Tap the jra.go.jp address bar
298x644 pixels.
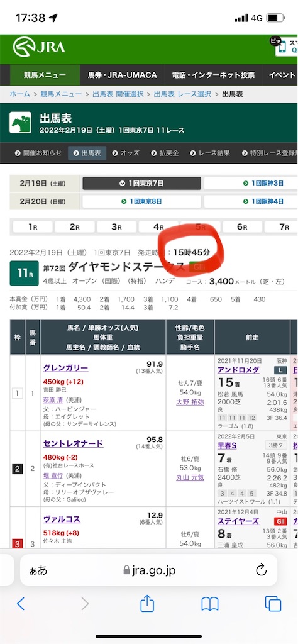pos(148,570)
